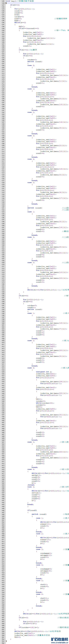Click lcdwrite_dat(menu[20][i]); line
Image resolution: width=69 pixels, height=644 pixels.
54,350
